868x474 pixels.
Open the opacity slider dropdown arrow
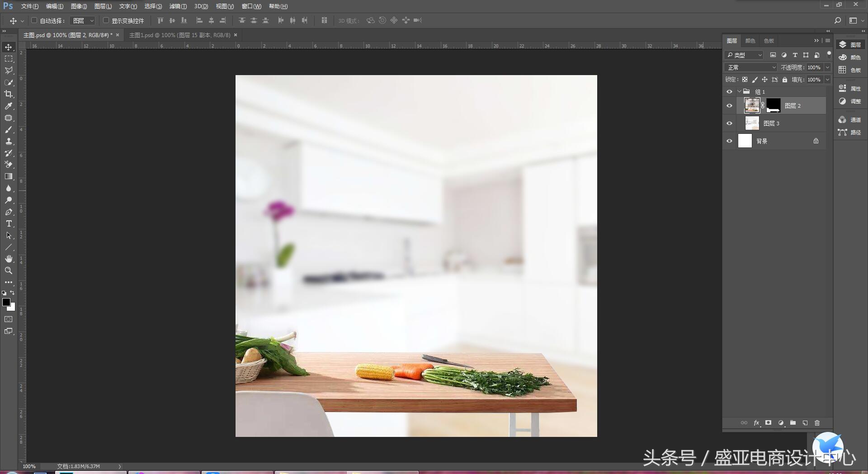[828, 67]
